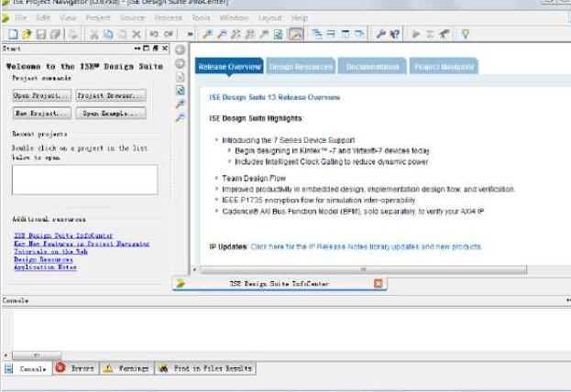Click the Delete X toolbar icon
The image size is (571, 392).
[137, 34]
